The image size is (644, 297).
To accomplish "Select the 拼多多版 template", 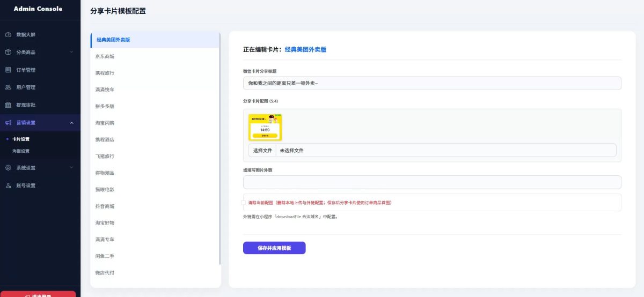I will pyautogui.click(x=155, y=106).
